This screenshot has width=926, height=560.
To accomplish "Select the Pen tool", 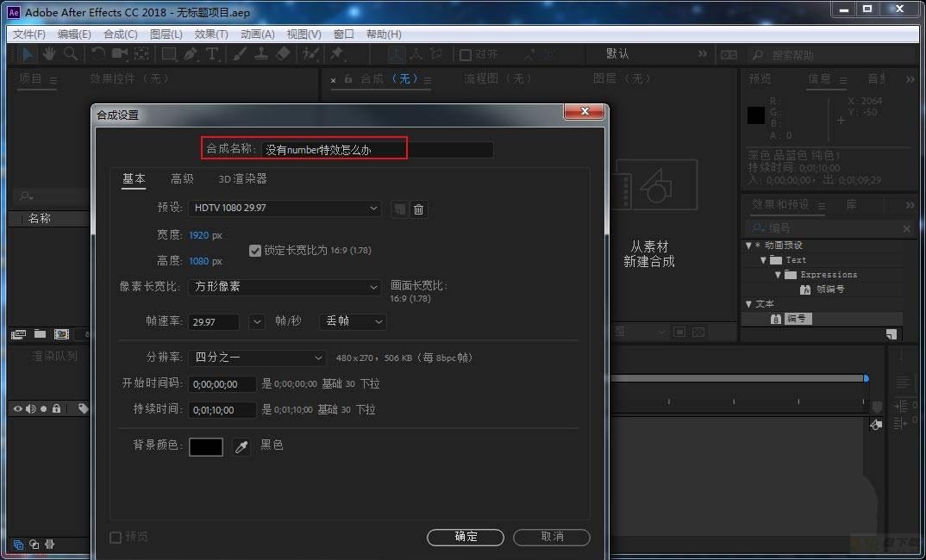I will [x=191, y=54].
